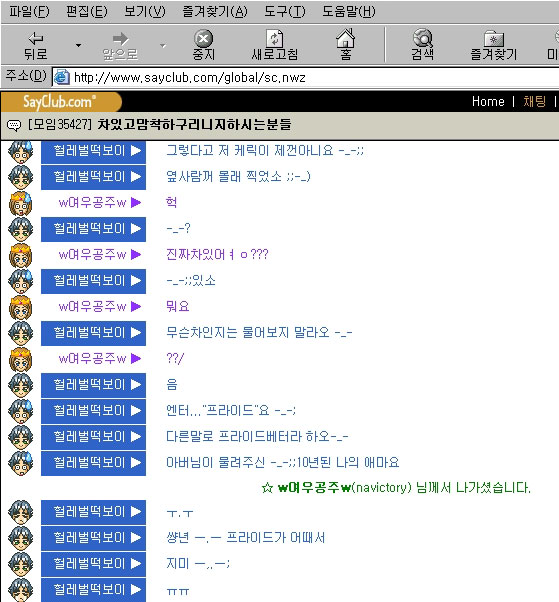Viewport: 559px width, 602px height.
Task: Open the 파일(F) menu
Action: [29, 11]
